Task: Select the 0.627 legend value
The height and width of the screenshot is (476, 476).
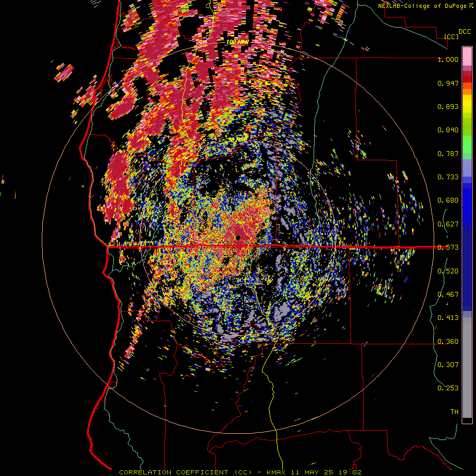Action: point(448,224)
